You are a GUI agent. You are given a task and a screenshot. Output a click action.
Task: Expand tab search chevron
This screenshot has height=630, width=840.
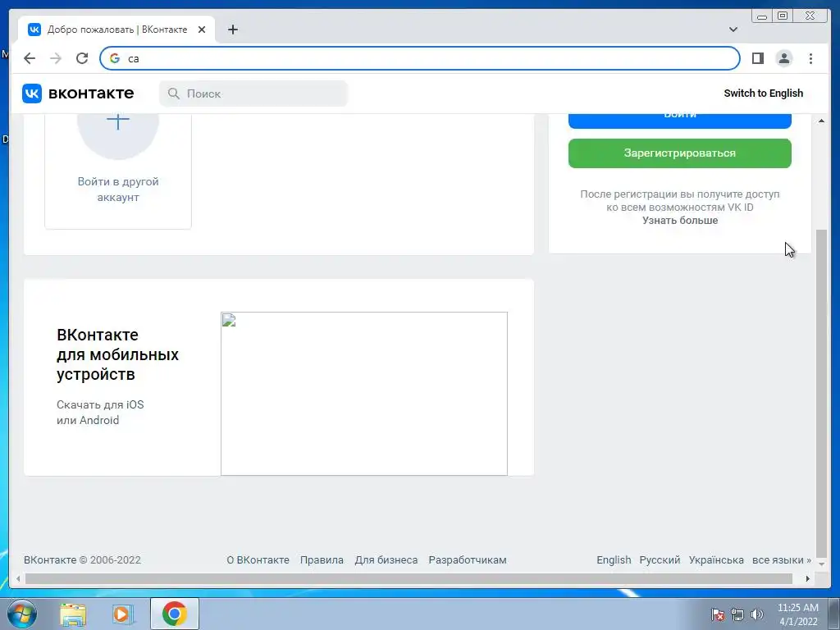733,30
